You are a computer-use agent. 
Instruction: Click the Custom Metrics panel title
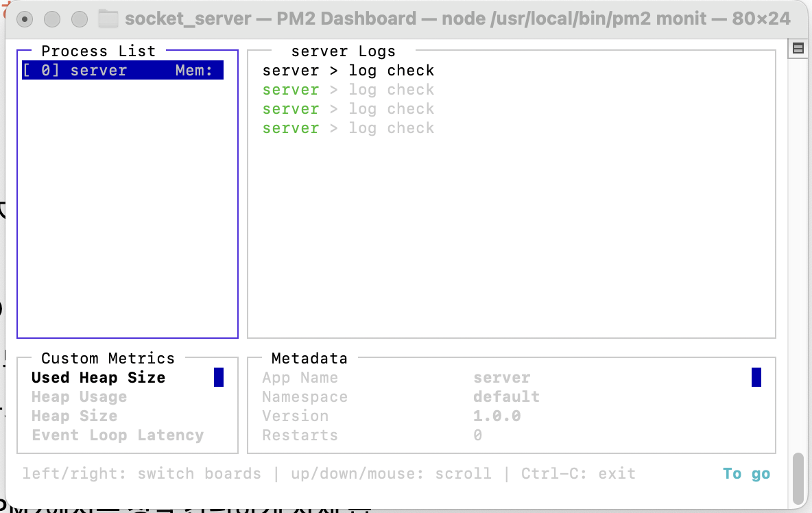(108, 358)
